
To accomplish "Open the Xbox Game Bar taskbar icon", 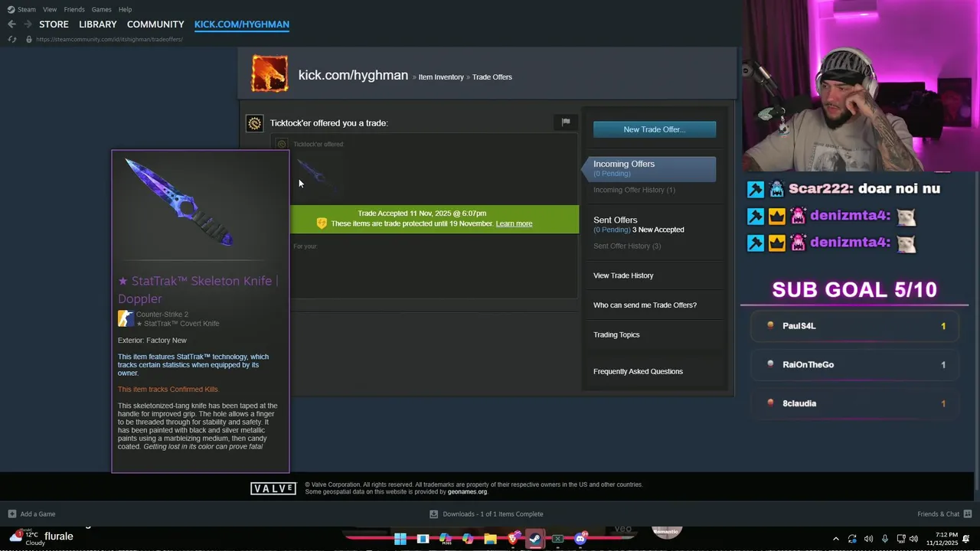I will click(x=558, y=540).
